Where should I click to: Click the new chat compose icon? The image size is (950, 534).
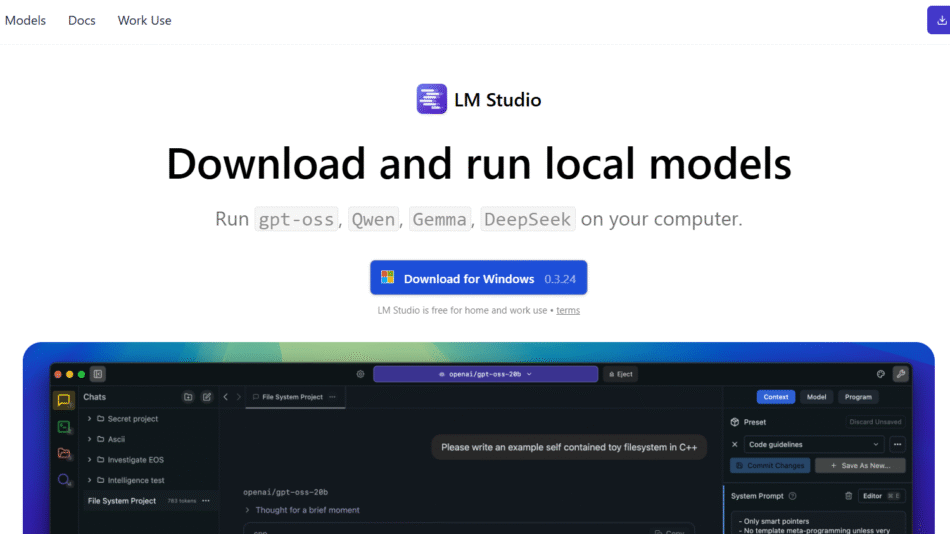click(207, 397)
